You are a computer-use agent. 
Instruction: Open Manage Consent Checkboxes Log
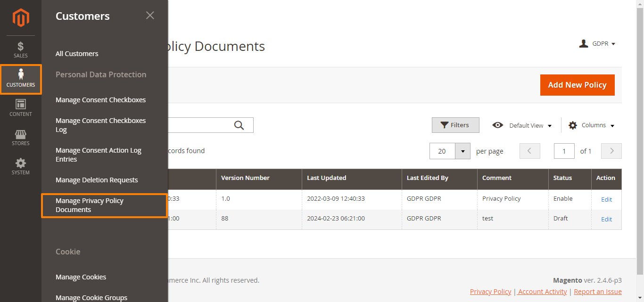(100, 125)
